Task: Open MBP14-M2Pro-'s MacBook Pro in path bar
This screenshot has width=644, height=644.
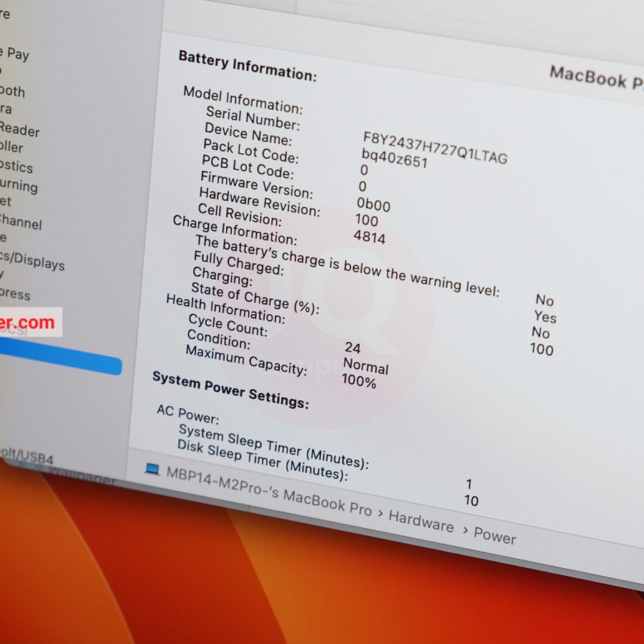Action: point(269,491)
